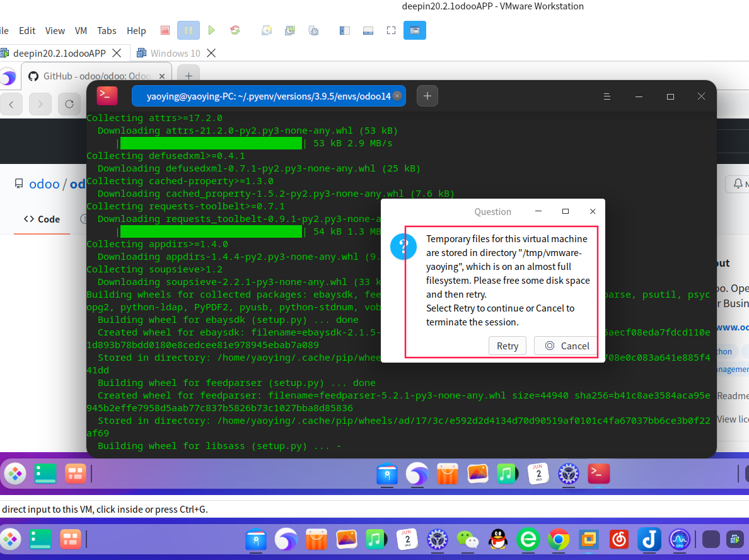Open QQ penguin from the host dock
749x560 pixels.
pyautogui.click(x=497, y=540)
